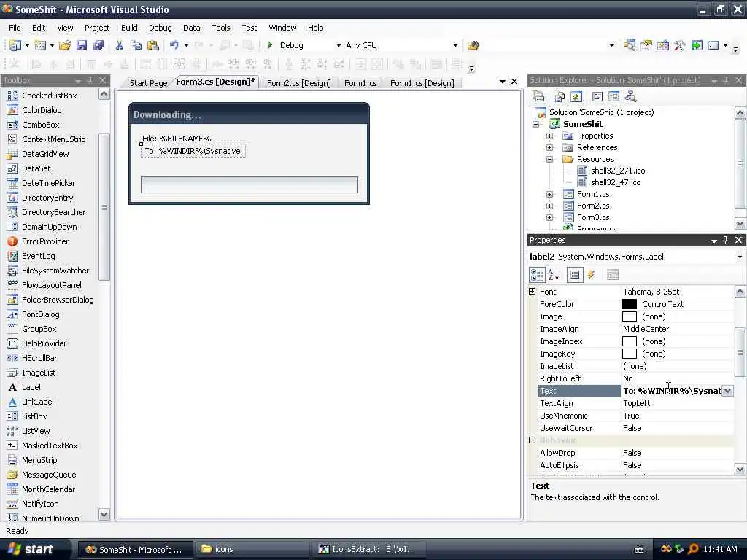Open Solution Explorer via toolbar icon
The height and width of the screenshot is (560, 747).
click(630, 45)
